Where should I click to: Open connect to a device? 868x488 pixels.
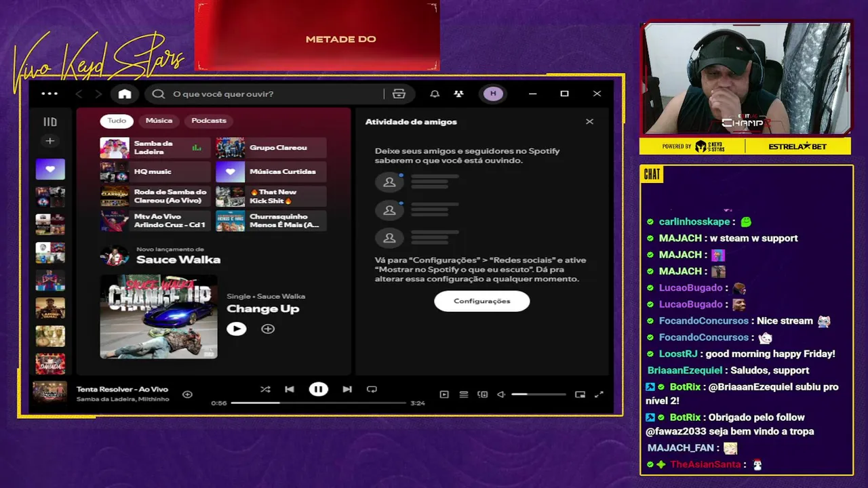point(483,394)
